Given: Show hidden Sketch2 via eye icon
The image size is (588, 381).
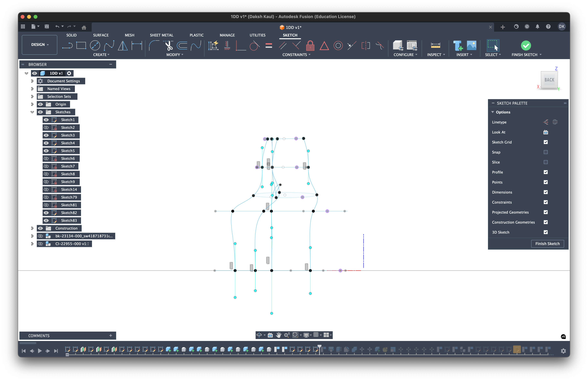Looking at the screenshot, I should tap(46, 128).
